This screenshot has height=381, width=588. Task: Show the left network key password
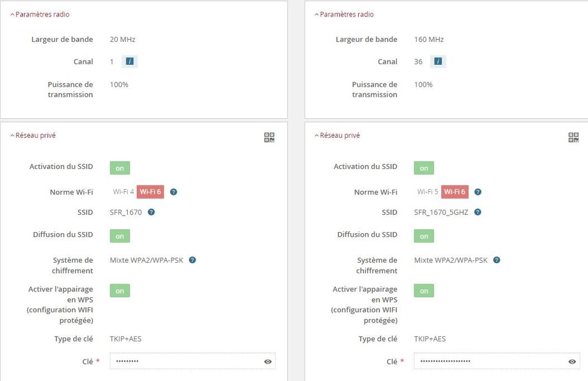268,362
